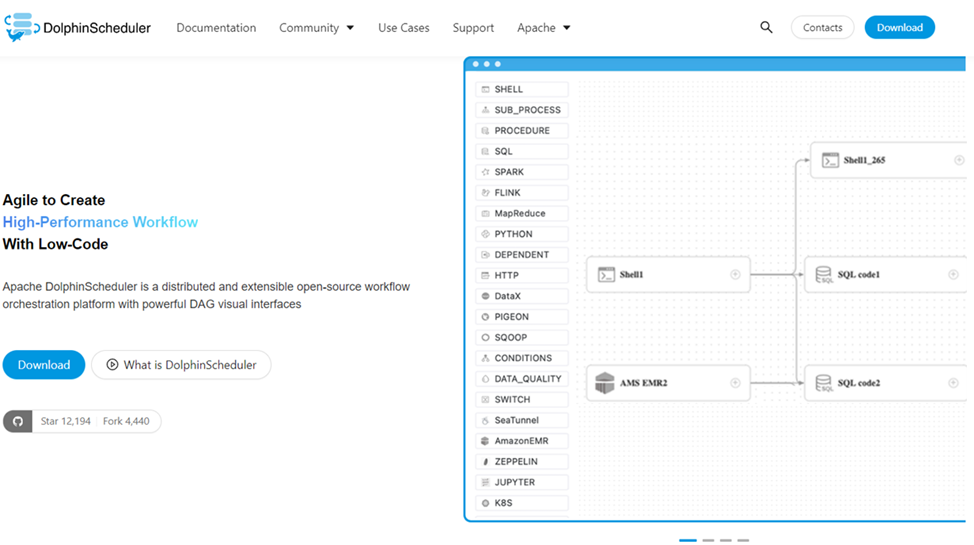This screenshot has height=545, width=974.
Task: Click the High-Performance Workflow heading
Action: pyautogui.click(x=100, y=222)
